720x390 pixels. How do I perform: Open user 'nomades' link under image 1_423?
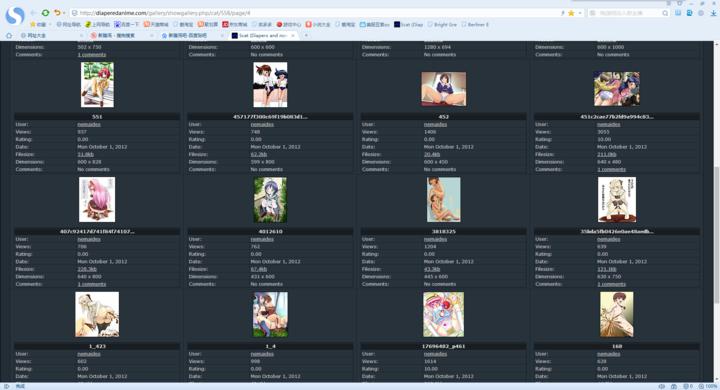(89, 354)
